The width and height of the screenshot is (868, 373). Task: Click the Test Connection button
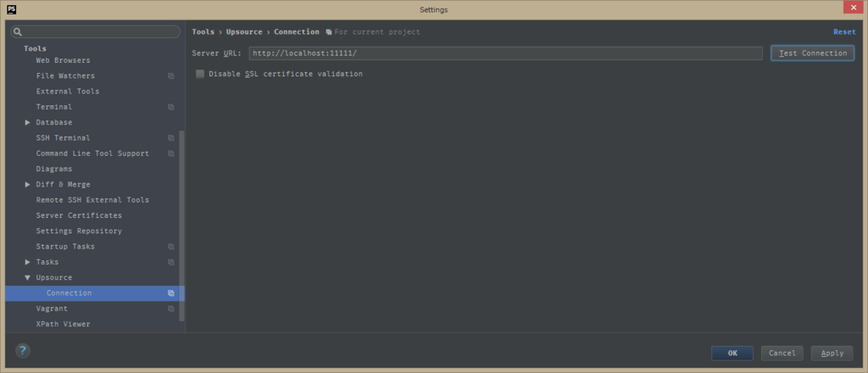[x=812, y=53]
